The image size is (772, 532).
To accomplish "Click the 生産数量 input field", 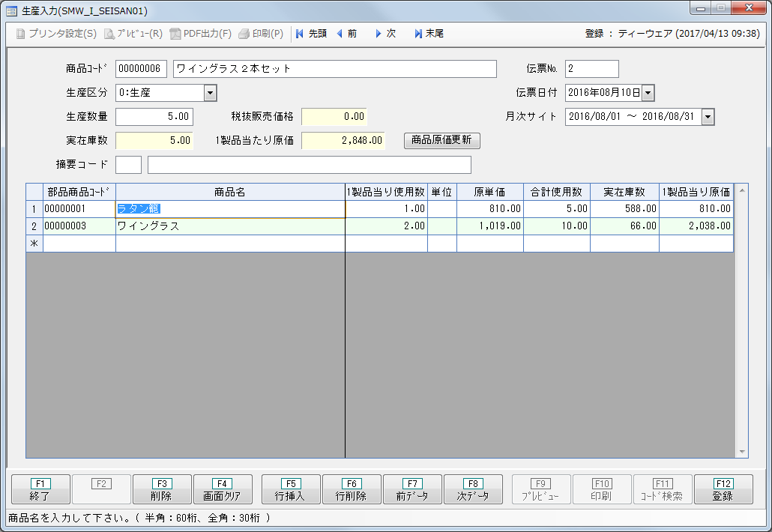I will [154, 117].
